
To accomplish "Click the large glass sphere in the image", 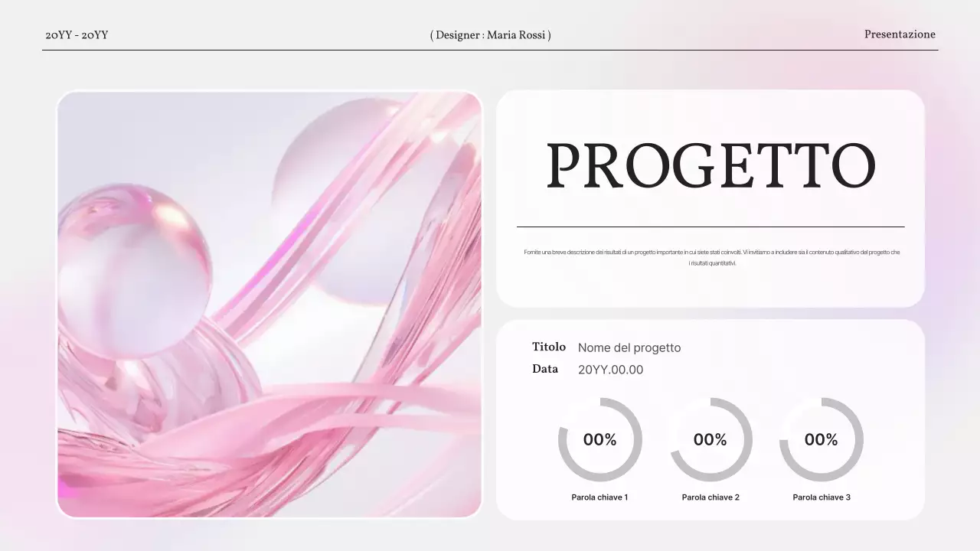I will click(134, 268).
